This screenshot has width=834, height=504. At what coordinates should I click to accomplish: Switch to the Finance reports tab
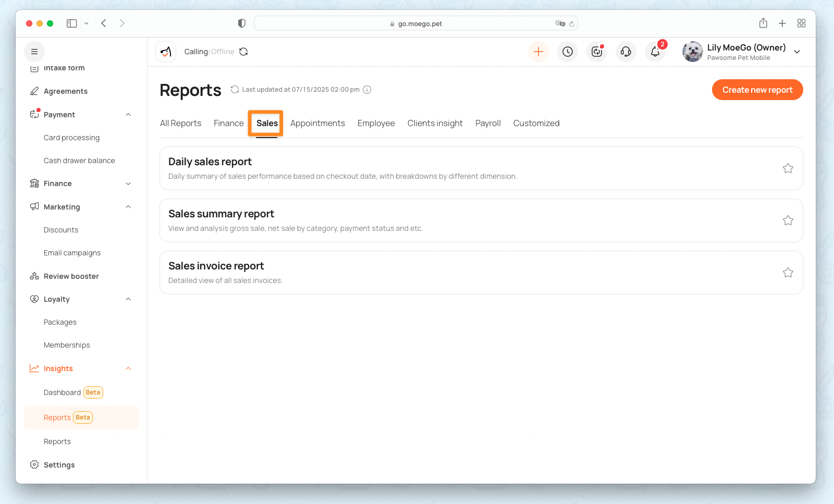click(229, 124)
